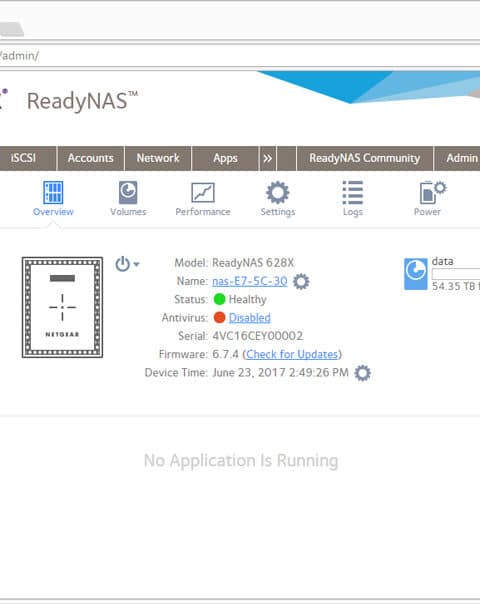Open the ReadyNAS Community tab
The height and width of the screenshot is (604, 480).
[x=364, y=158]
